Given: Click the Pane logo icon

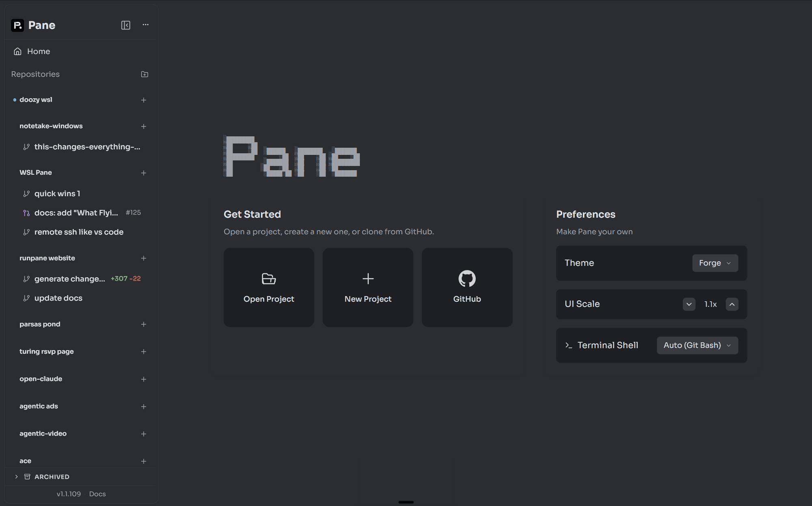Looking at the screenshot, I should click(x=17, y=25).
